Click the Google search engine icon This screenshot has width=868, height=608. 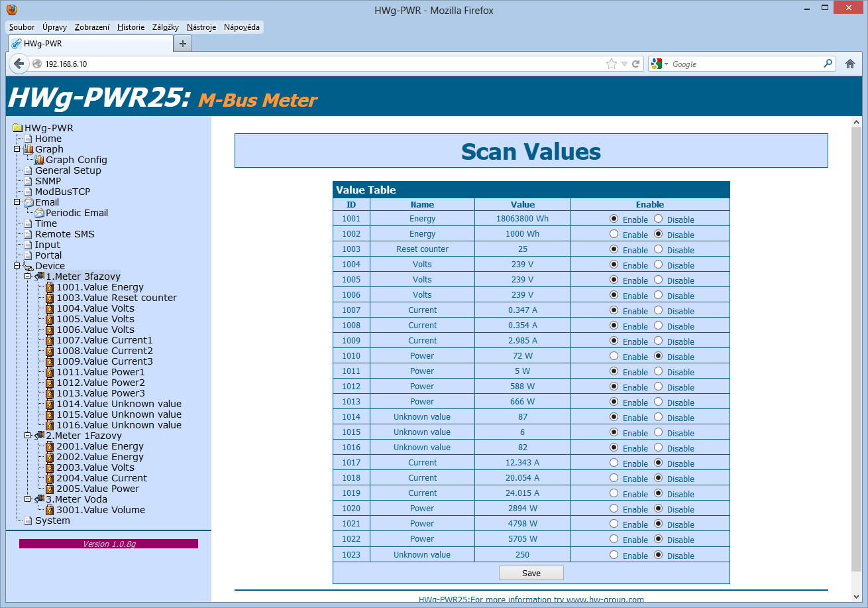657,64
